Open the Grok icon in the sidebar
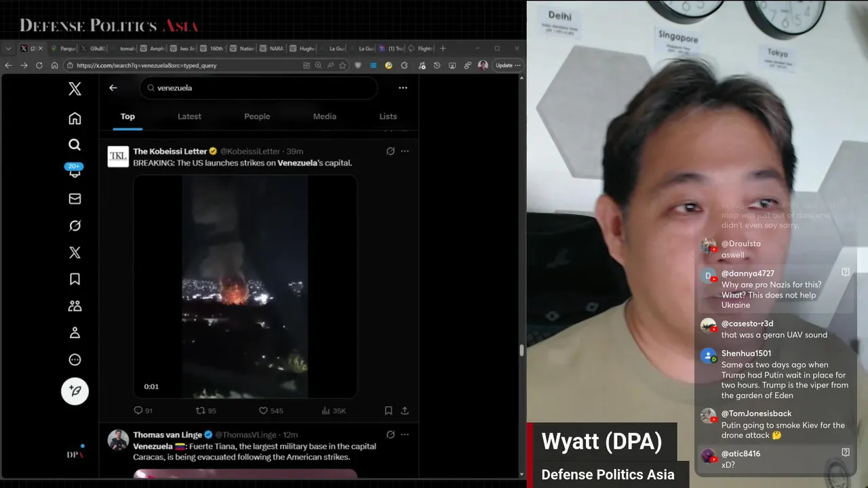The height and width of the screenshot is (488, 868). coord(75,226)
